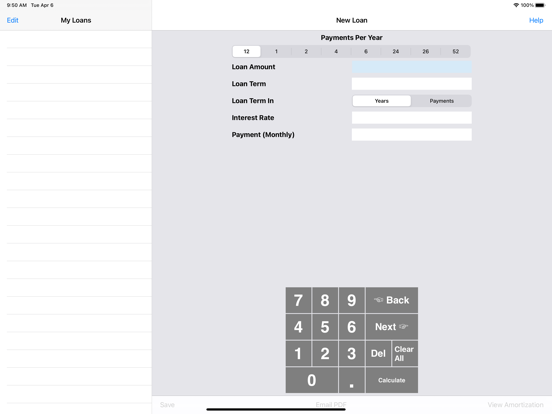Check Wi-Fi indicator in status bar

click(516, 5)
